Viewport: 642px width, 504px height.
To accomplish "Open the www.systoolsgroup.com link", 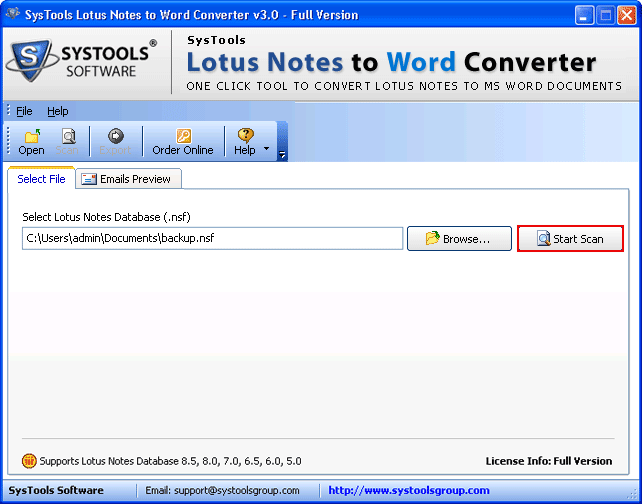I will 409,490.
